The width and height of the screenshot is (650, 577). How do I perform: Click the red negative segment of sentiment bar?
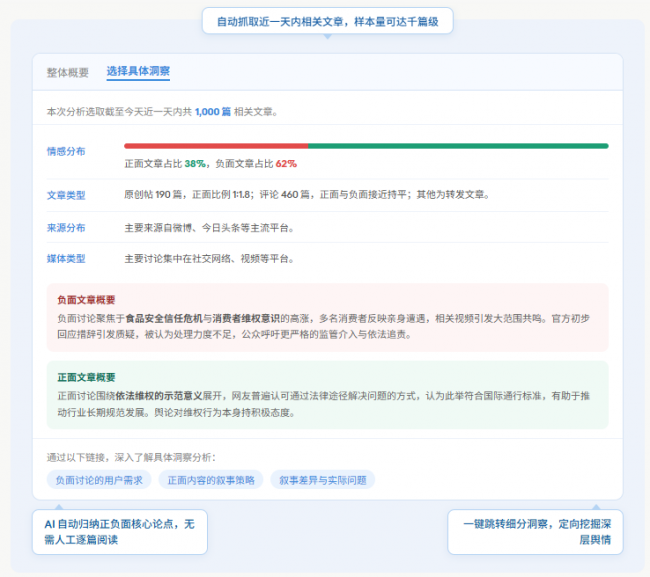point(216,146)
